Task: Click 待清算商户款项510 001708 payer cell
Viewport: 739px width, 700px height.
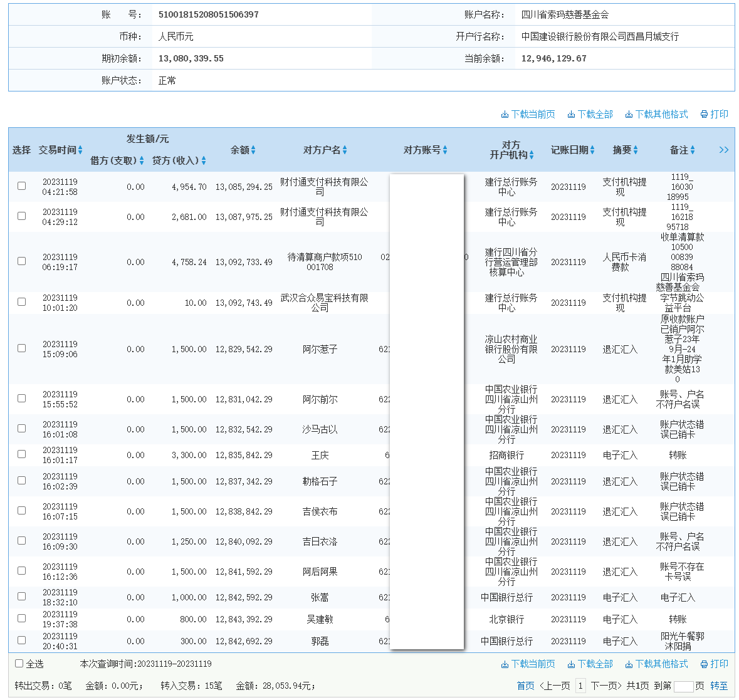Action: [324, 262]
